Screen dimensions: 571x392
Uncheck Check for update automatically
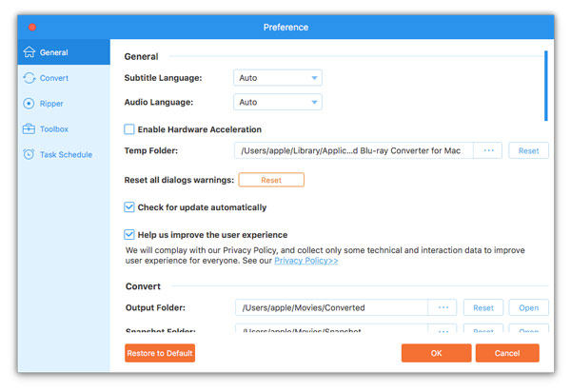click(130, 207)
